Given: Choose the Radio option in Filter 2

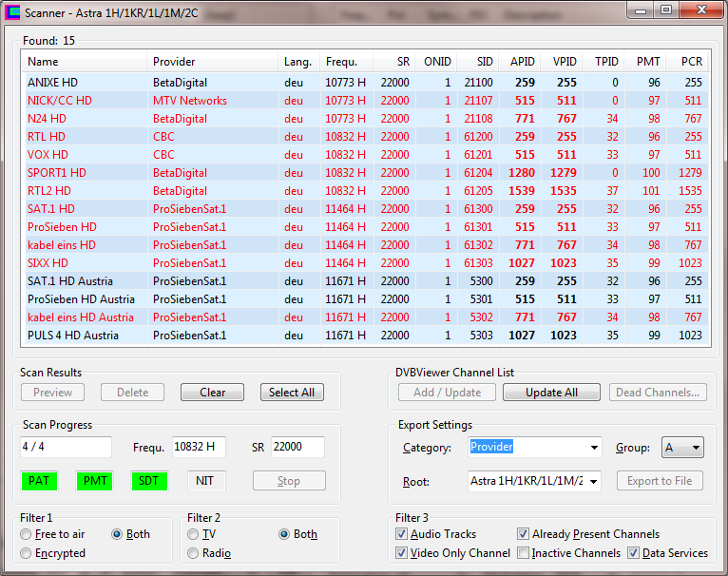Looking at the screenshot, I should click(194, 553).
